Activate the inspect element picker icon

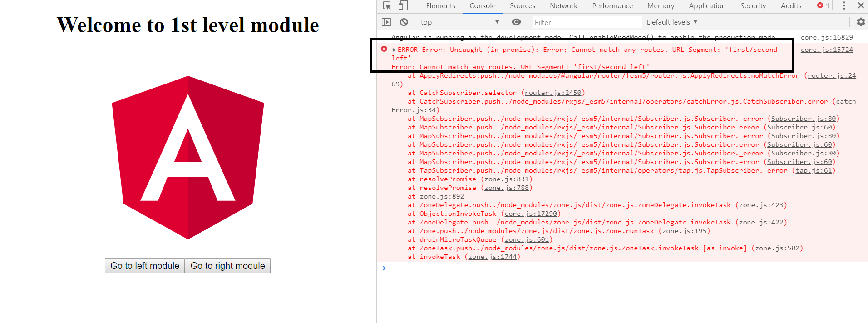click(x=387, y=6)
